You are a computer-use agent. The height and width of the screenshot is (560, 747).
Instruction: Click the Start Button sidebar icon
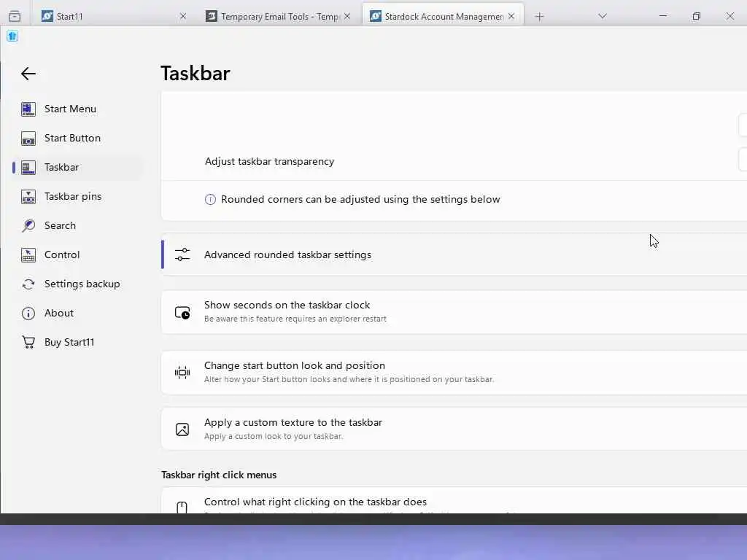(28, 139)
